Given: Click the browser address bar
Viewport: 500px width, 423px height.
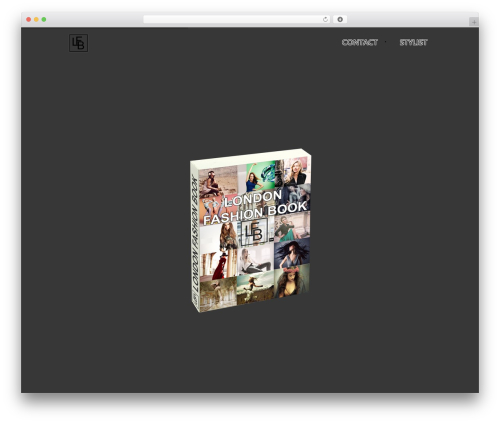Looking at the screenshot, I should tap(236, 19).
